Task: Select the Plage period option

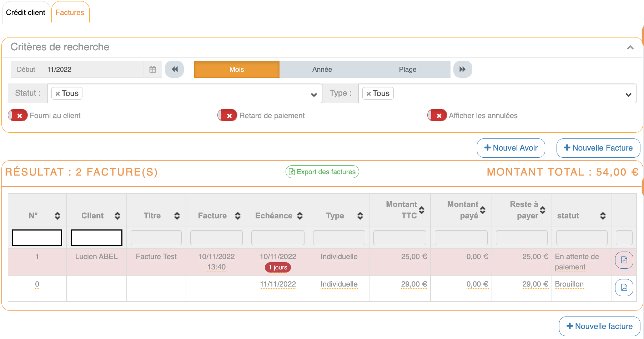Action: point(407,69)
